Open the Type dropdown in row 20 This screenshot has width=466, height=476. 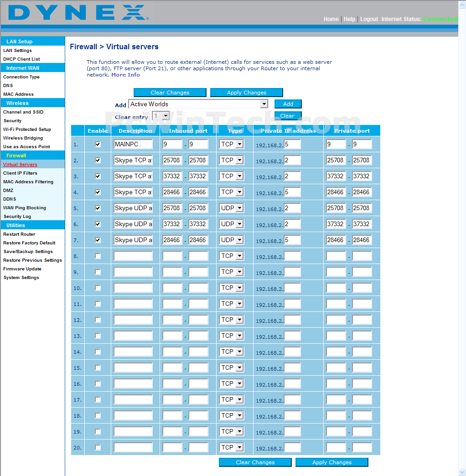pyautogui.click(x=231, y=447)
